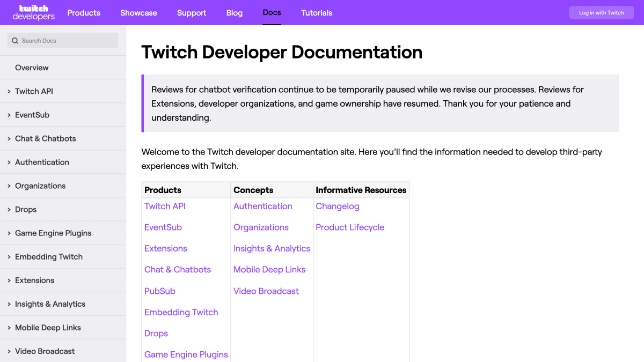This screenshot has height=362, width=644.
Task: Open the Product Lifecycle link
Action: point(350,227)
